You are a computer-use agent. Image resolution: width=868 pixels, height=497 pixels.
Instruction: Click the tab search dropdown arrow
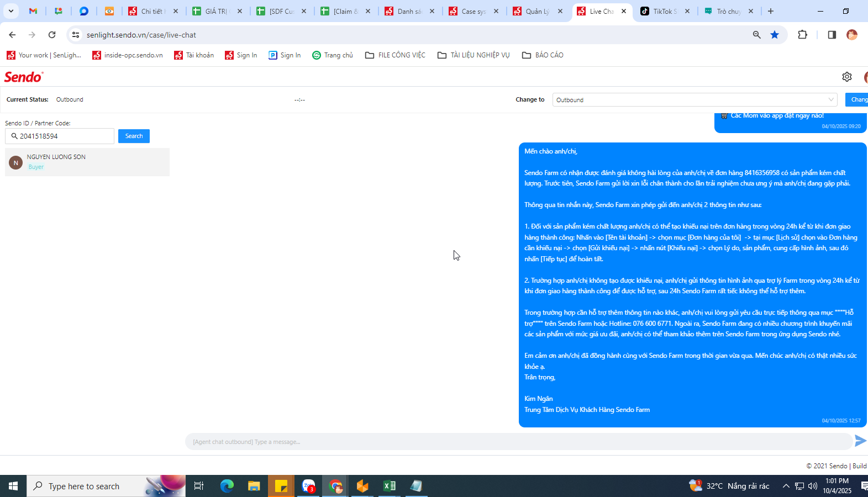(10, 11)
